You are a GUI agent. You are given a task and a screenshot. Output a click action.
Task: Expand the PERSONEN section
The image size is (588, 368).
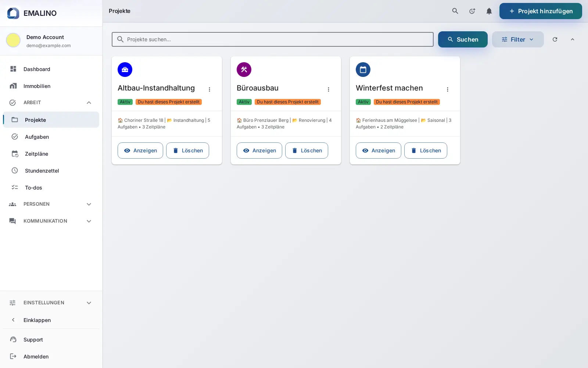(x=51, y=204)
